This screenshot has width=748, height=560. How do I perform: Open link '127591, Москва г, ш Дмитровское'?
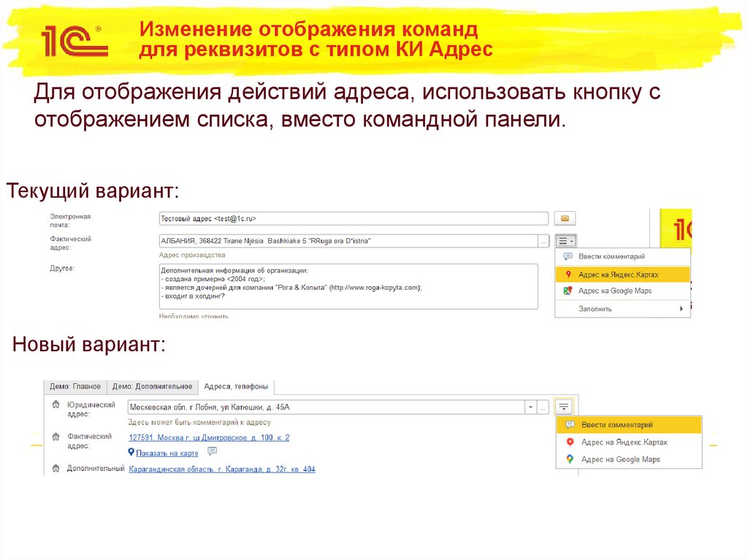click(x=209, y=437)
